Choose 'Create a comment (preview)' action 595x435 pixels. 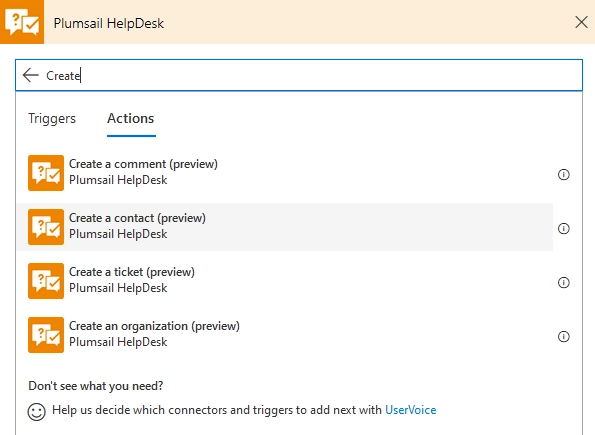(x=285, y=173)
